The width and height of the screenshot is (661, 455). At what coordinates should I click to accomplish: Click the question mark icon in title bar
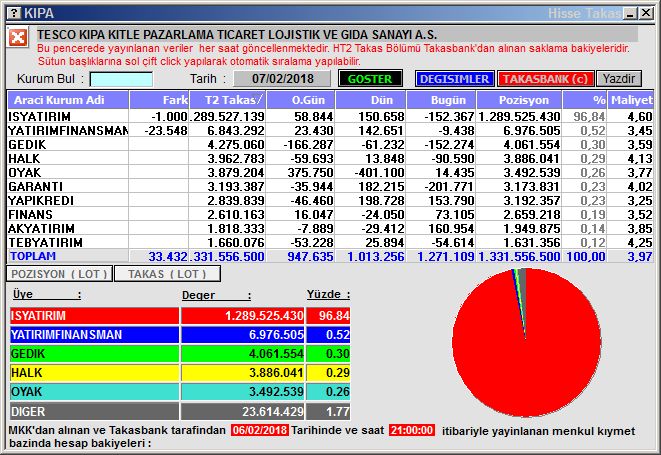click(14, 13)
